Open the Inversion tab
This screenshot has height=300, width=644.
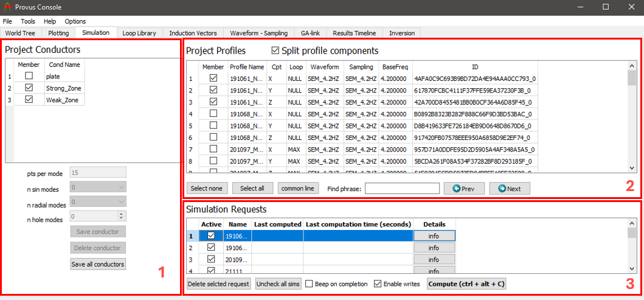coord(401,33)
